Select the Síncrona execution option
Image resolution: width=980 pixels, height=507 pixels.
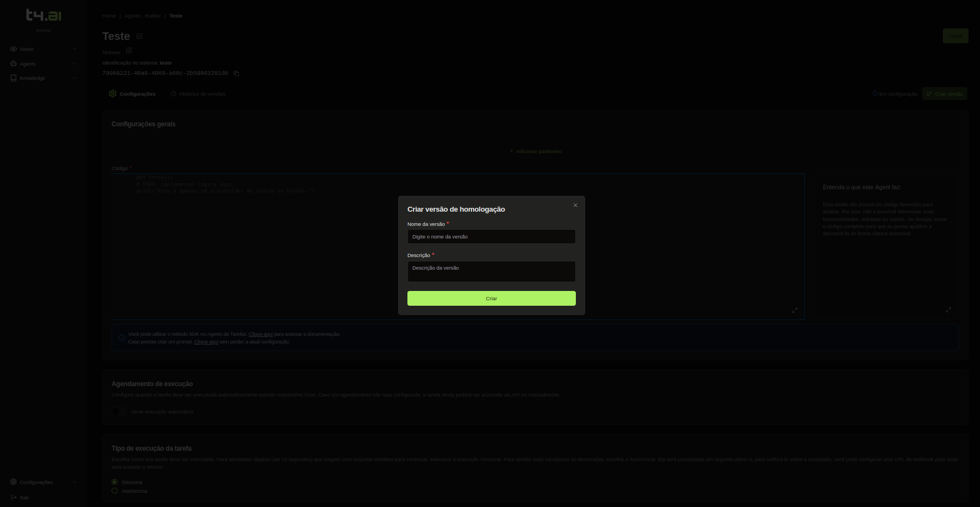pyautogui.click(x=115, y=482)
